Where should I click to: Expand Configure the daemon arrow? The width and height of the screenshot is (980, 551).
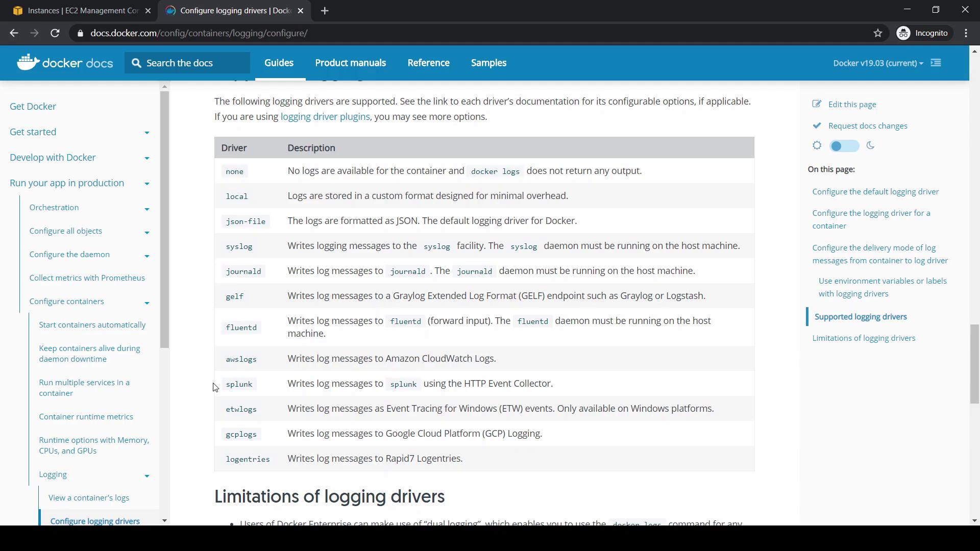147,256
